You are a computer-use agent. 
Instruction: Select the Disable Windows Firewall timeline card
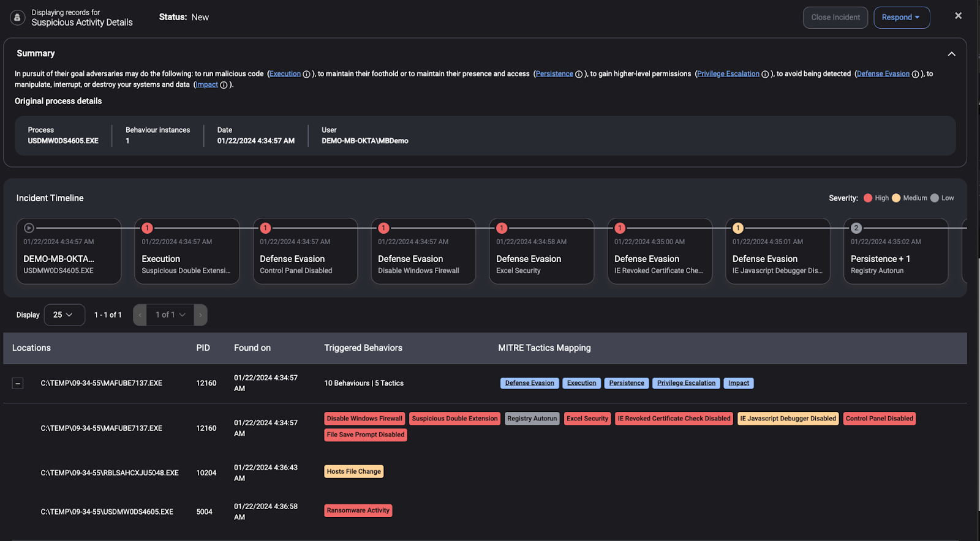[x=423, y=252]
